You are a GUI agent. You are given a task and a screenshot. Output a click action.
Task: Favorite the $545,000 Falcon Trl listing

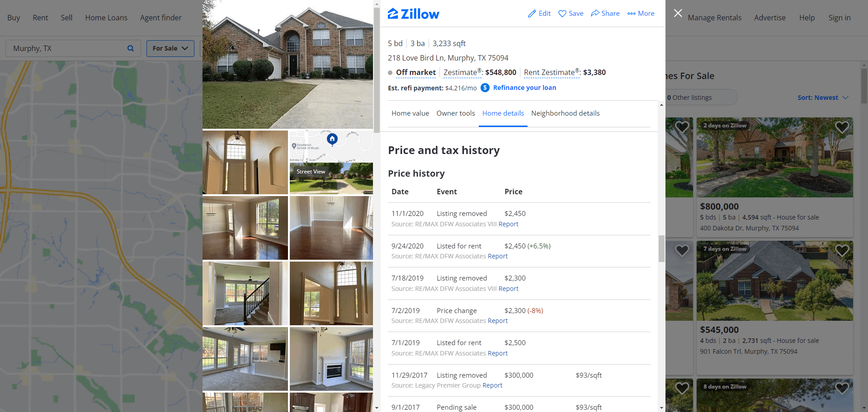tap(842, 251)
